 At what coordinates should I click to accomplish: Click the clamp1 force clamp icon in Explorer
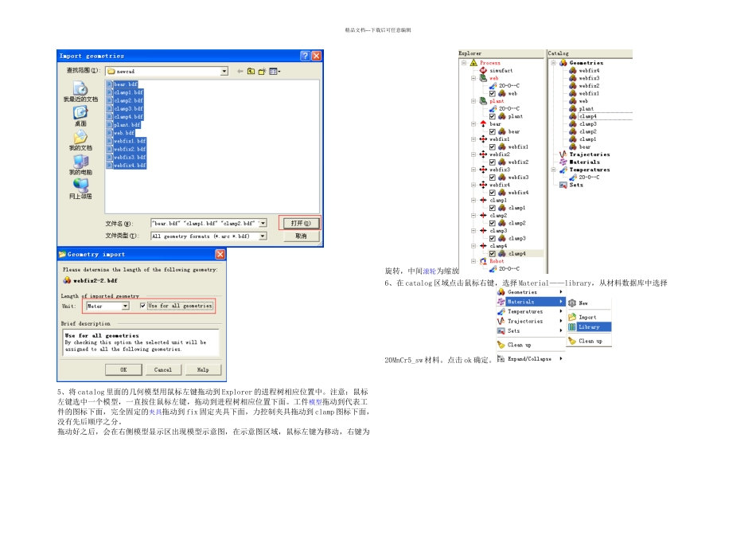pyautogui.click(x=483, y=200)
